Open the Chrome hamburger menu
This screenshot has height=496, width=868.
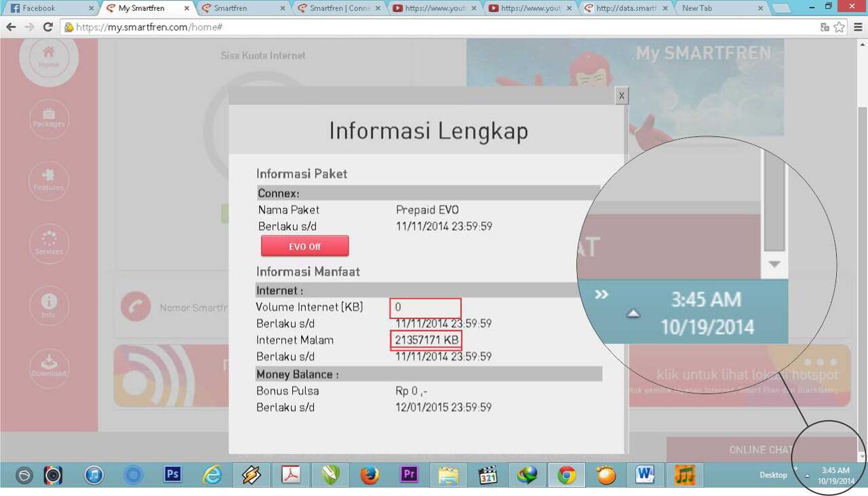point(858,27)
